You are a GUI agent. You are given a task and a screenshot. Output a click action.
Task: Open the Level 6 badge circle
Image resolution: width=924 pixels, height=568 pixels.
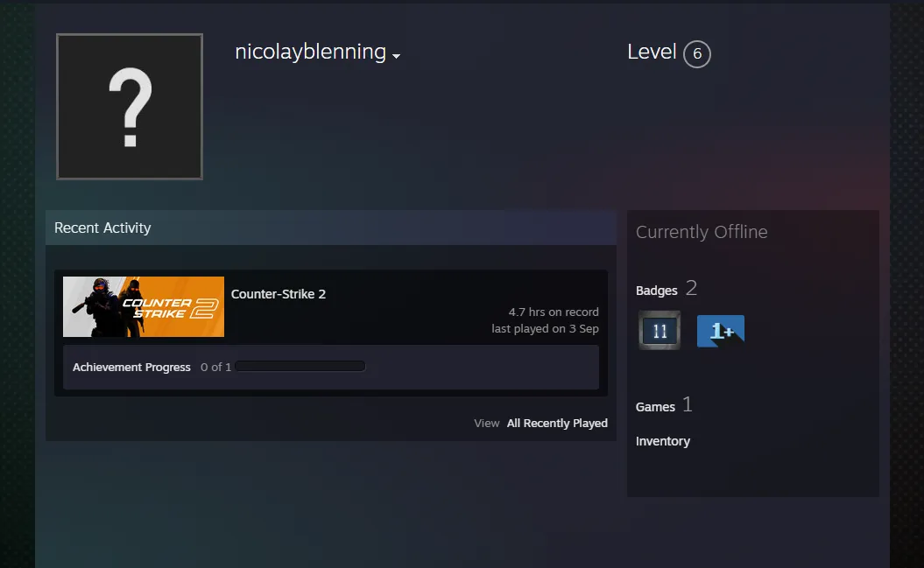pyautogui.click(x=697, y=54)
